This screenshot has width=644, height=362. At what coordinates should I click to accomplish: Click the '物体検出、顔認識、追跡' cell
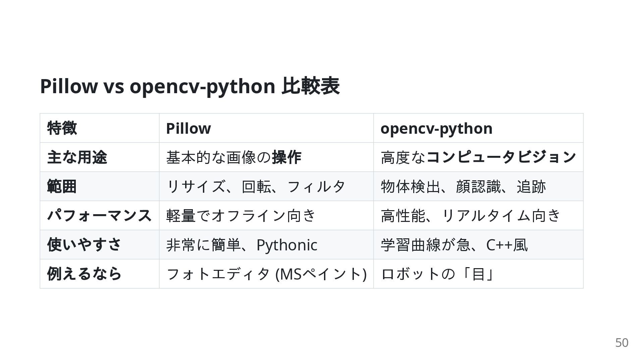[x=463, y=186]
